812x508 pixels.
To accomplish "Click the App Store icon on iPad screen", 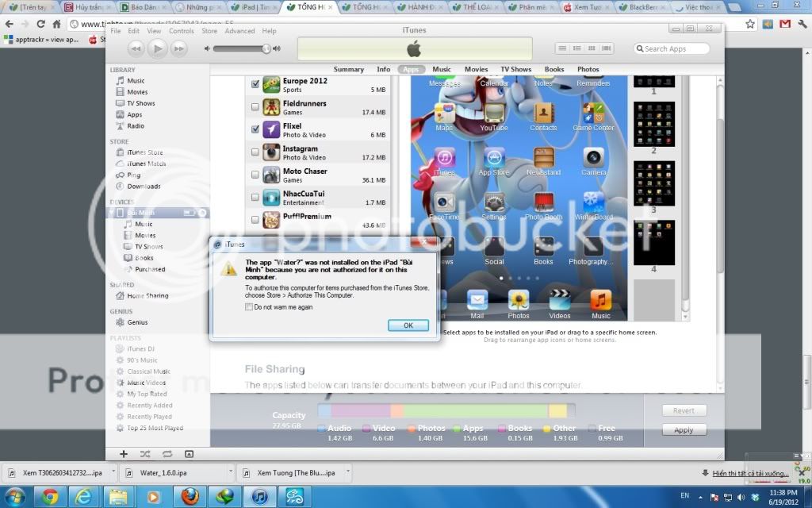I will (493, 158).
